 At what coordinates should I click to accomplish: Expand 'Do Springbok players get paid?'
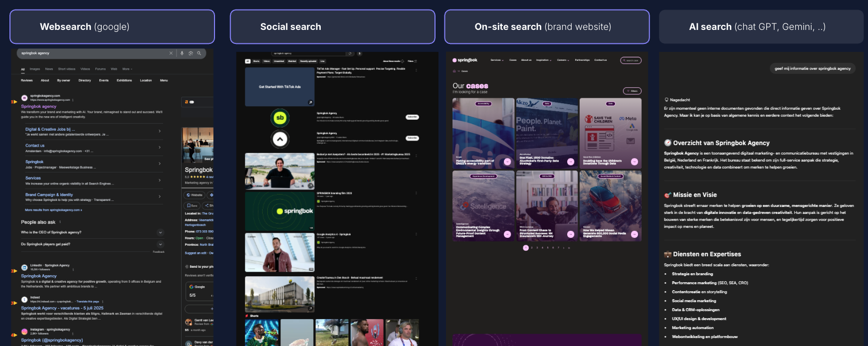click(x=161, y=244)
